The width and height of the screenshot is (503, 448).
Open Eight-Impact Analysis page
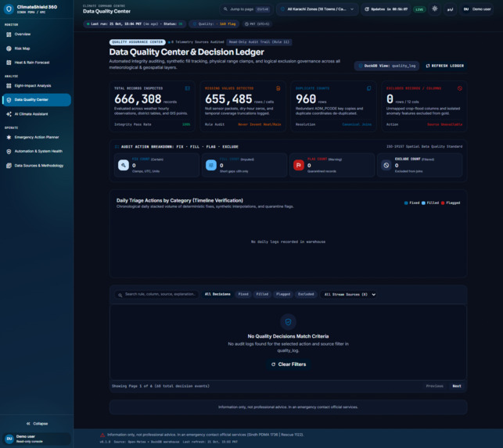[37, 86]
